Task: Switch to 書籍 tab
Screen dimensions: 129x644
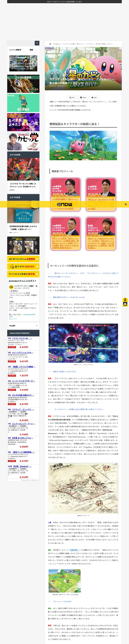Action: click(x=31, y=50)
